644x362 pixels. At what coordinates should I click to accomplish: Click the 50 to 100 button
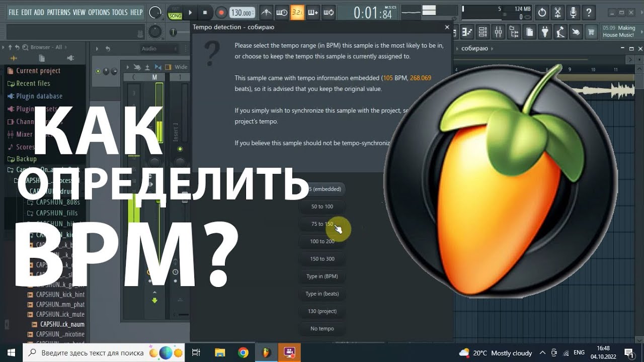tap(322, 207)
